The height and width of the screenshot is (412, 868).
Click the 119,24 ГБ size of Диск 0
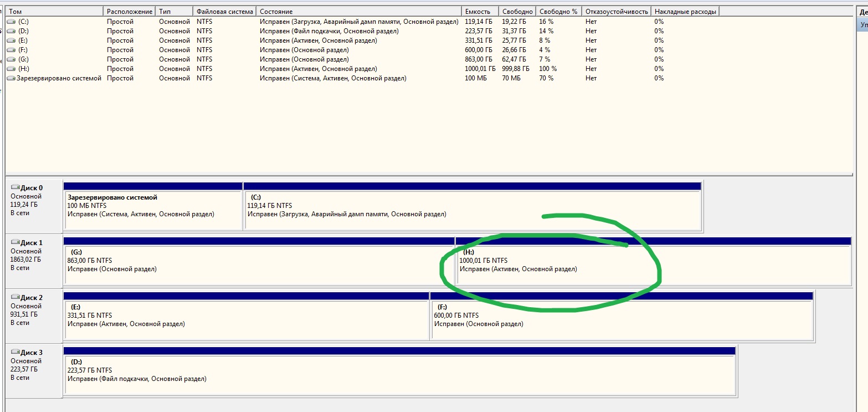coord(24,205)
